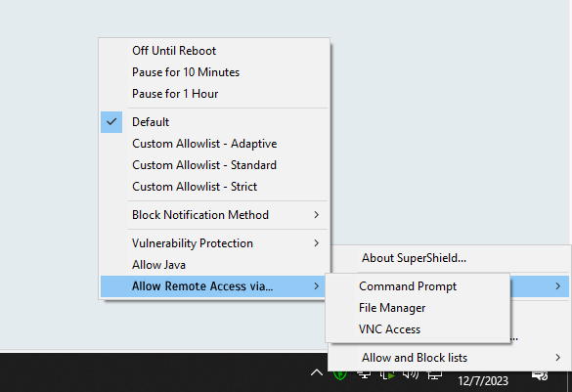Click the green SuperShield tray icon
Image resolution: width=572 pixels, height=392 pixels.
[x=340, y=374]
